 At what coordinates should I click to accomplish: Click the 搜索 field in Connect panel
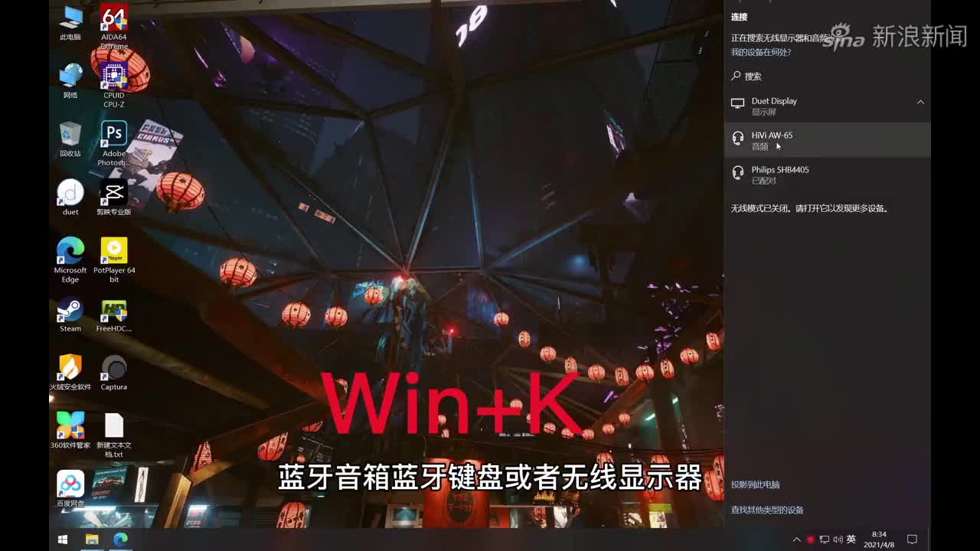click(x=827, y=77)
